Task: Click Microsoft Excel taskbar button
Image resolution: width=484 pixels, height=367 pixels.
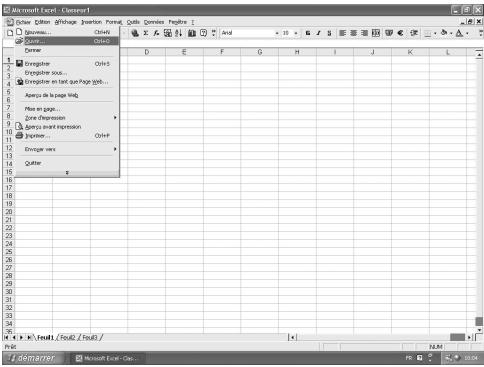Action: pos(108,358)
